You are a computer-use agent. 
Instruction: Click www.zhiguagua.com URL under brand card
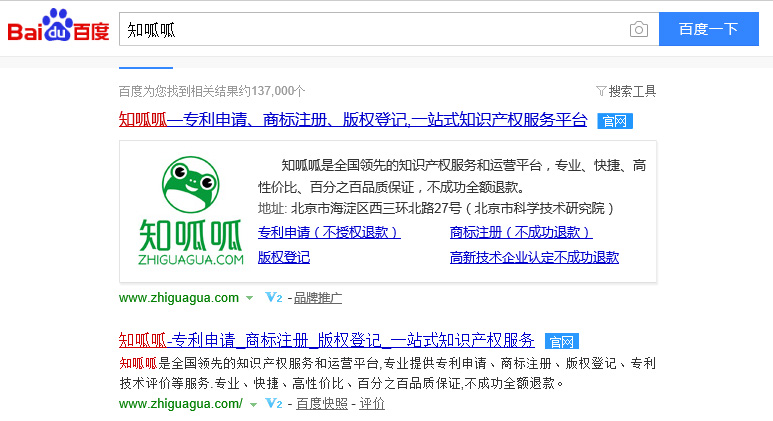point(179,298)
